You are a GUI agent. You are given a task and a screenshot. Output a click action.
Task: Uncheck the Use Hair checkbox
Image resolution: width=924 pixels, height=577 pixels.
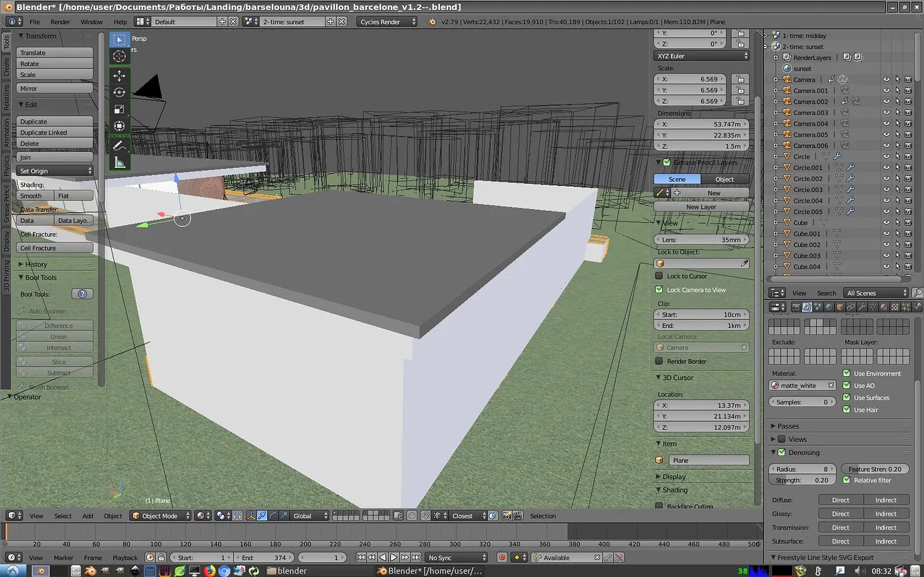(847, 410)
